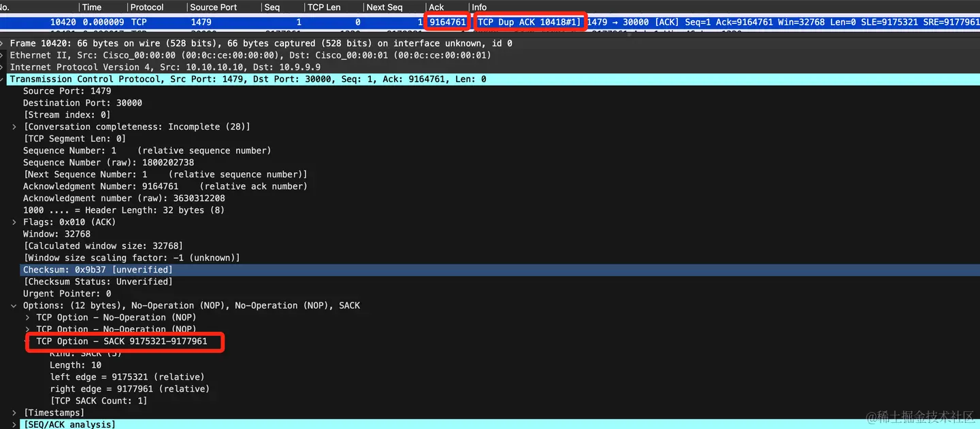
Task: Click Time value 0.000009 in packet row
Action: click(x=103, y=22)
